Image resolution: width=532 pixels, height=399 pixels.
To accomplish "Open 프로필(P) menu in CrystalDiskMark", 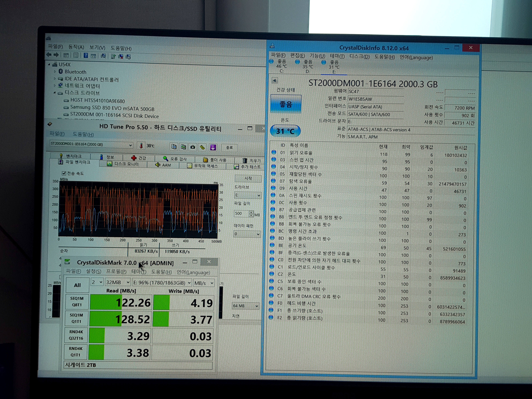I will tap(116, 272).
